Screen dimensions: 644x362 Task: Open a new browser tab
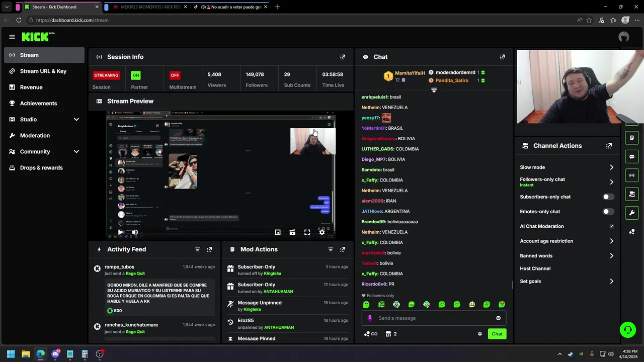(278, 7)
